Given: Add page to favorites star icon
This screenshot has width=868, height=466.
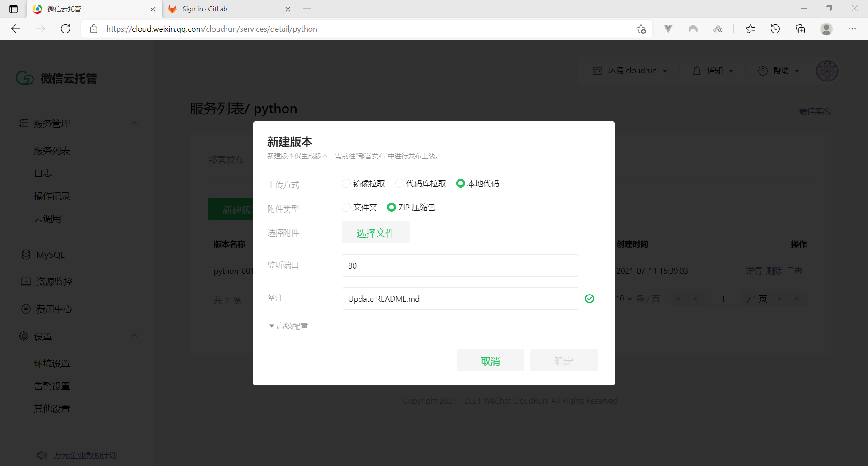Looking at the screenshot, I should [641, 29].
